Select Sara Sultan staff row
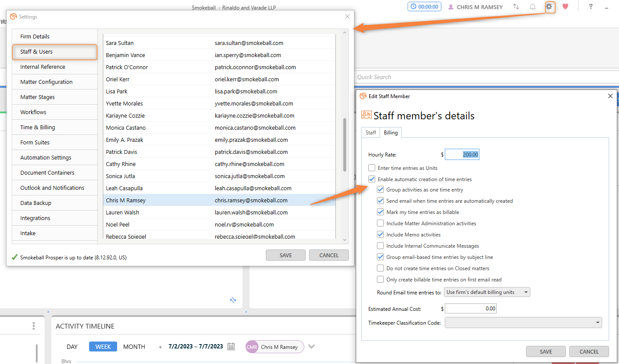The image size is (619, 364). 220,43
